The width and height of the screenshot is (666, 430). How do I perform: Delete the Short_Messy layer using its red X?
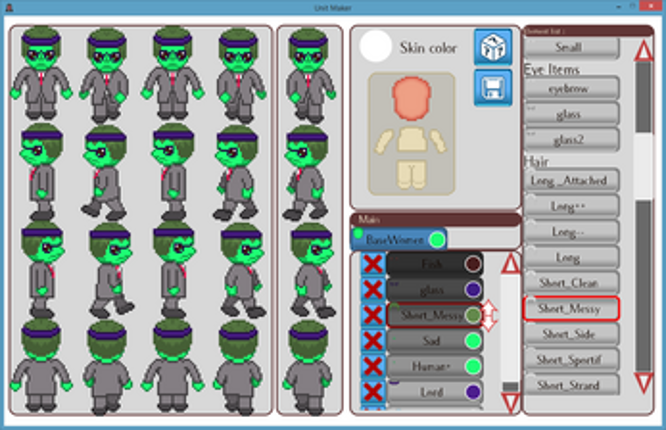click(373, 315)
